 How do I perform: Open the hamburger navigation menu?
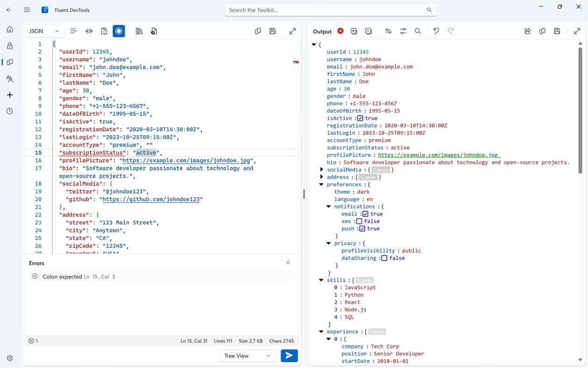point(27,10)
